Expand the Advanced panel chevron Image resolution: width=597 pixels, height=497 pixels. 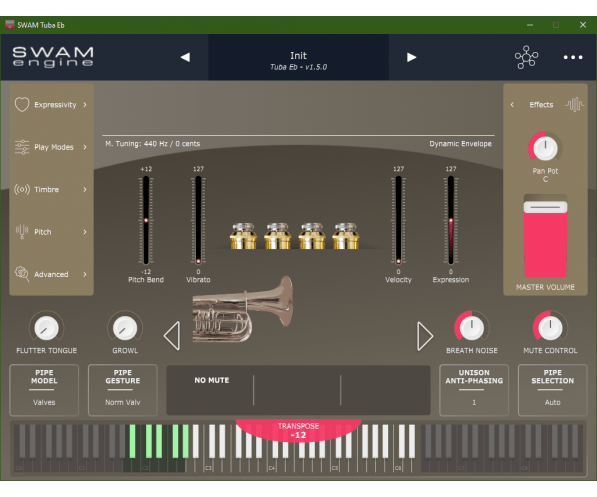[x=85, y=274]
